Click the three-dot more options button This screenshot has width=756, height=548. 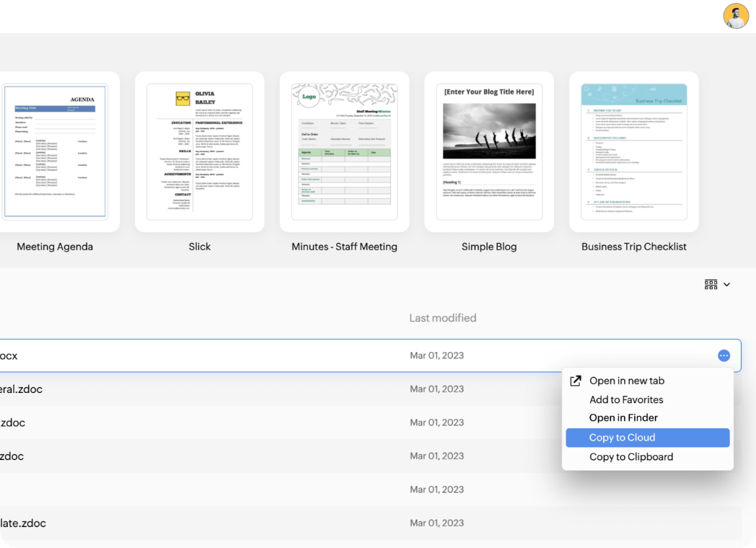tap(724, 355)
